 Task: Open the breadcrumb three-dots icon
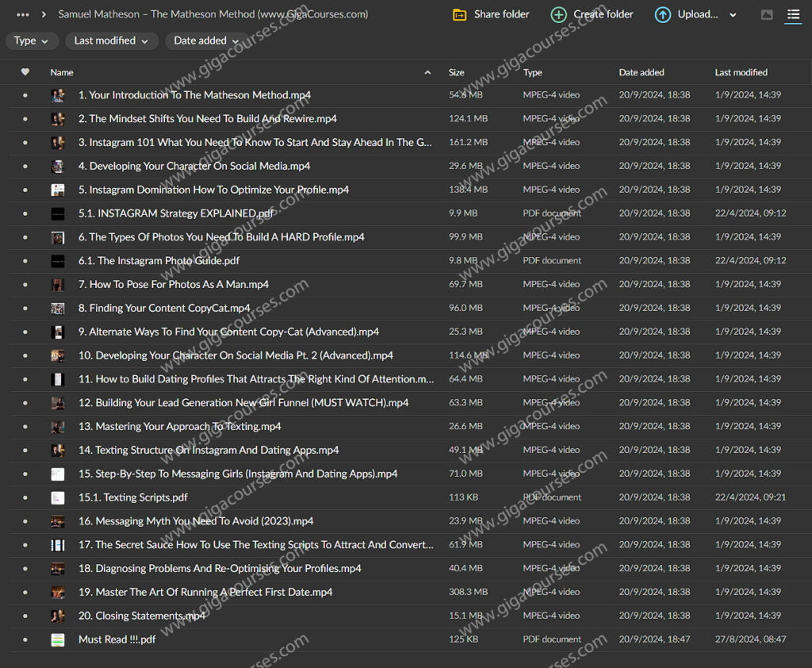tap(22, 14)
